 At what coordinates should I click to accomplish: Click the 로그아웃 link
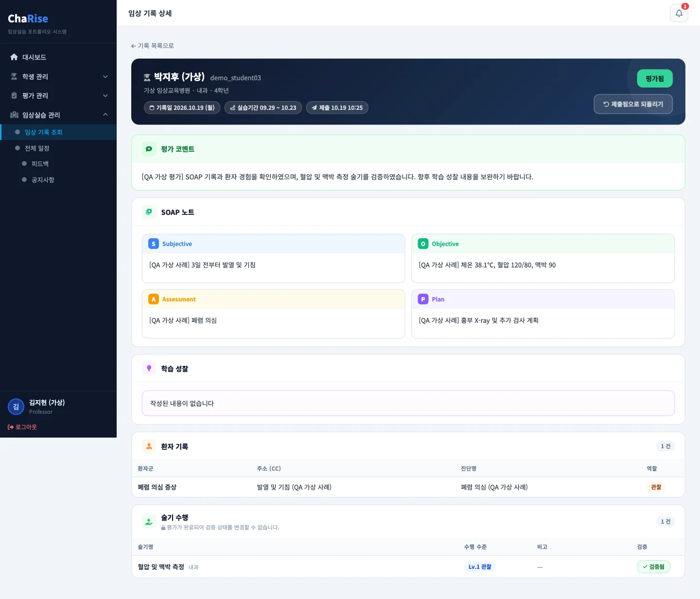(22, 427)
